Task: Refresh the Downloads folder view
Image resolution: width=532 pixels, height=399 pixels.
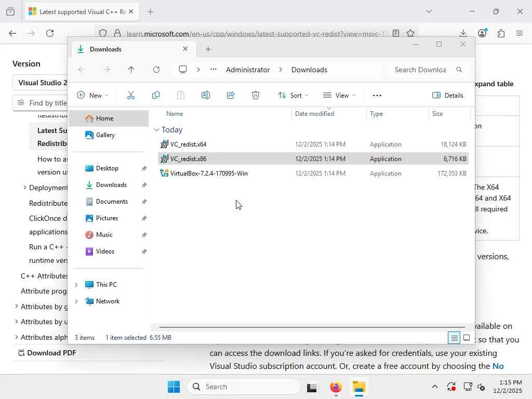Action: (156, 70)
